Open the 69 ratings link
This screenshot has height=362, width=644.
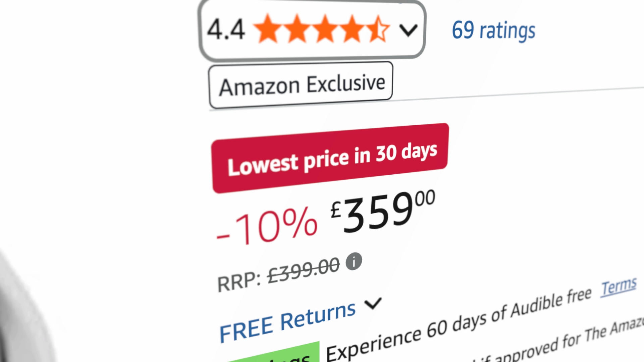click(x=493, y=31)
